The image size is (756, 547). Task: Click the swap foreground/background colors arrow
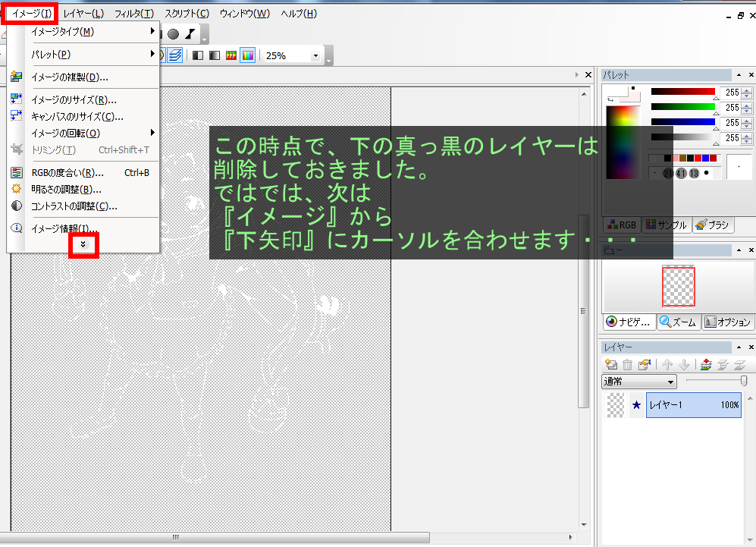pos(610,99)
